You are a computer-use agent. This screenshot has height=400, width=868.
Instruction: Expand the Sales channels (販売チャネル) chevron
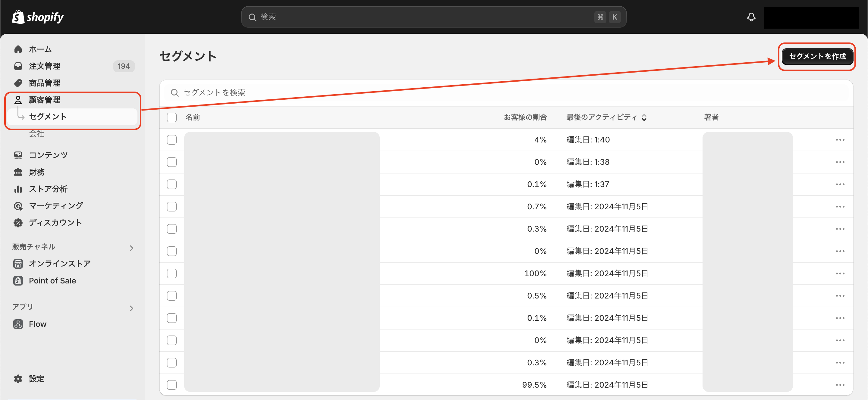pyautogui.click(x=131, y=248)
